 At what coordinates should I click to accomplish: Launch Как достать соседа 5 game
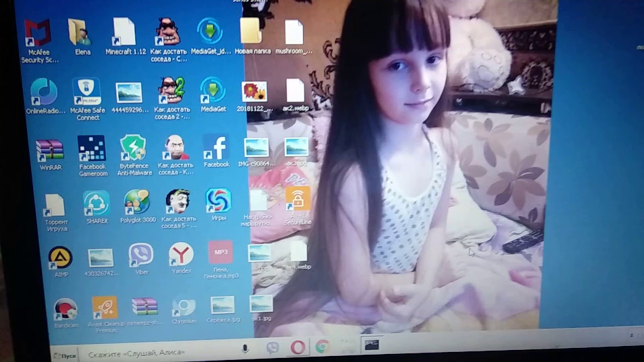pos(178,202)
